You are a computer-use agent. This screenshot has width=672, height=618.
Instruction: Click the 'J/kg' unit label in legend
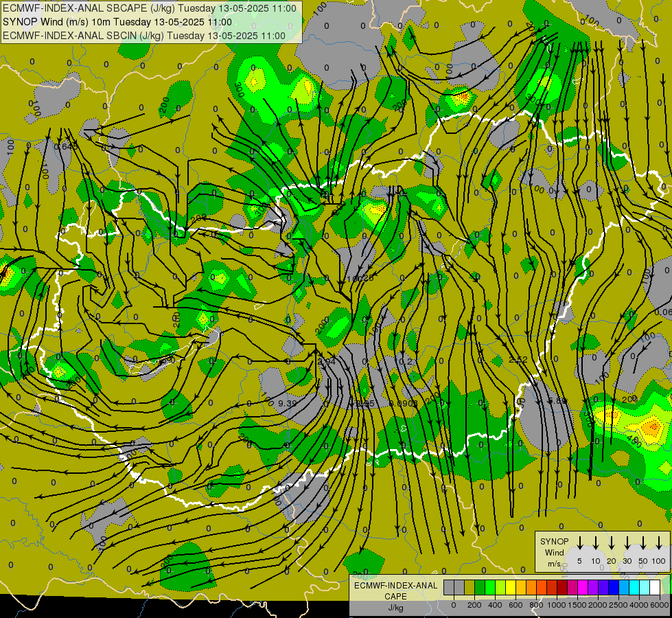pos(395,608)
